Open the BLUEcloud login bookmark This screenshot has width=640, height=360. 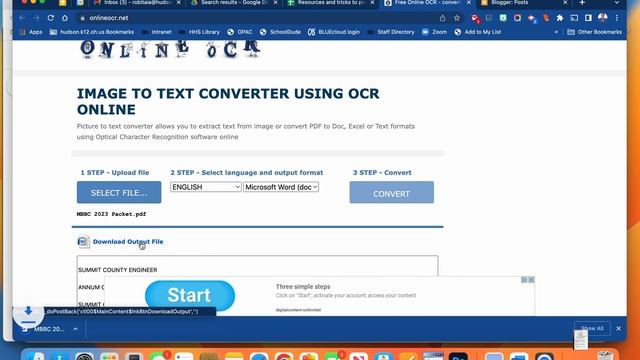[334, 32]
